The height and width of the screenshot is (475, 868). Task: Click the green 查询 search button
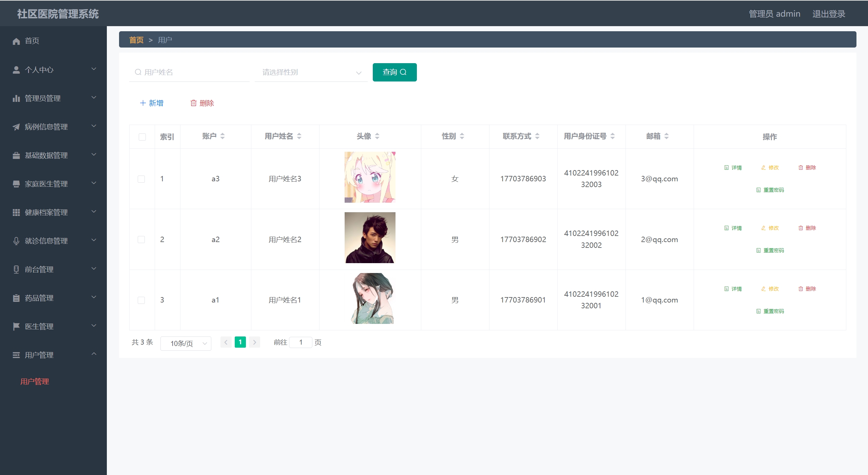pos(394,72)
